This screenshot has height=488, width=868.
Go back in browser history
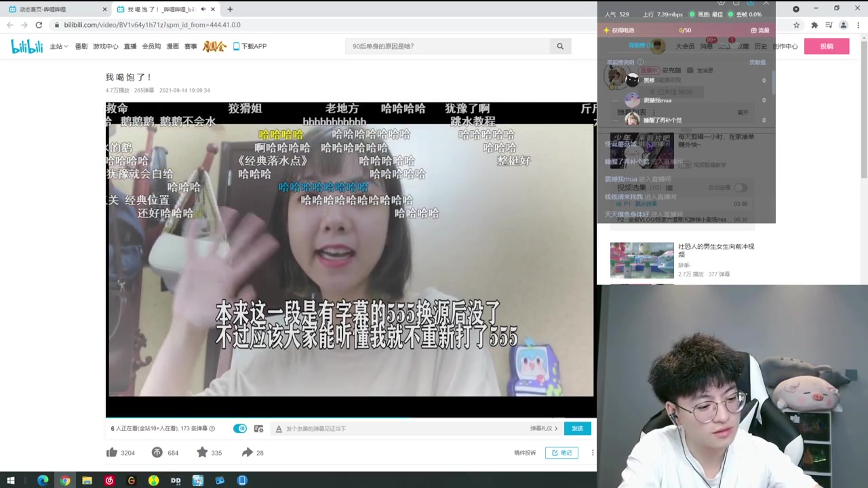point(9,25)
